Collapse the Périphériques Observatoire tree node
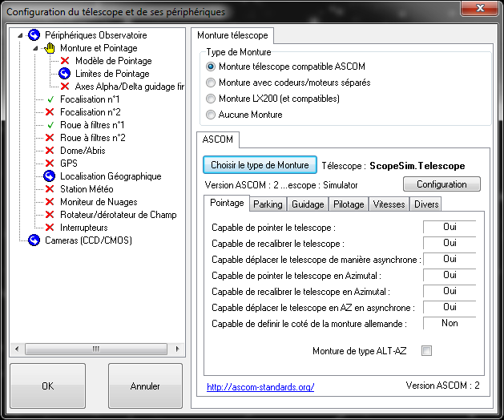Viewport: 504px width, 420px height. (20, 35)
